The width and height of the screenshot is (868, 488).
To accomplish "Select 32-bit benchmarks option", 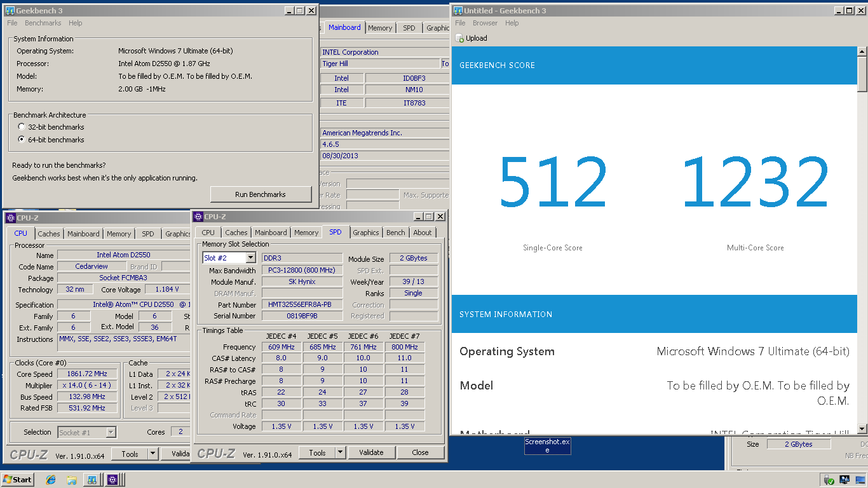I will pos(22,127).
